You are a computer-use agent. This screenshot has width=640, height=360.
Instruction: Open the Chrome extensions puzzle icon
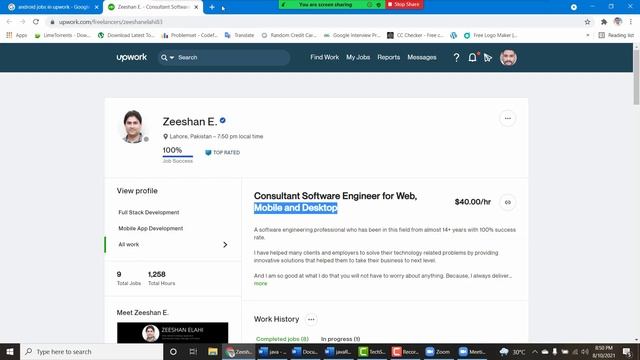[x=604, y=22]
